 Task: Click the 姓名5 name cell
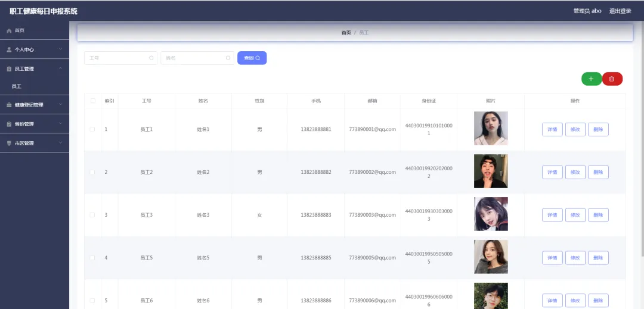click(x=203, y=258)
